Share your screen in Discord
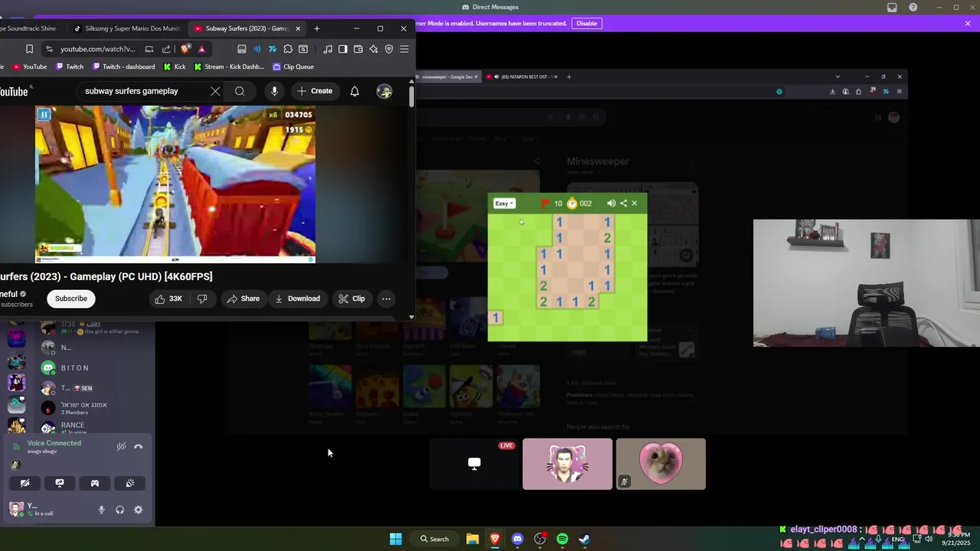980x551 pixels. click(x=60, y=483)
